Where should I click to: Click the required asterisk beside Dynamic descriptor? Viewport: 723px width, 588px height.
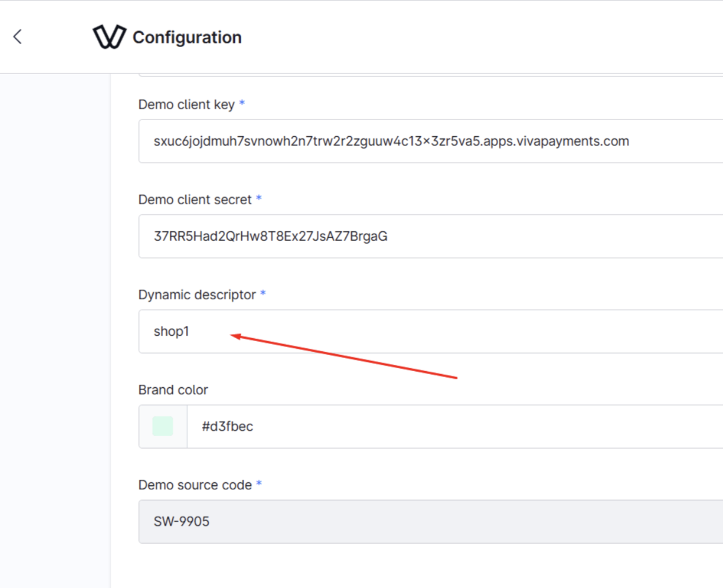pos(263,293)
